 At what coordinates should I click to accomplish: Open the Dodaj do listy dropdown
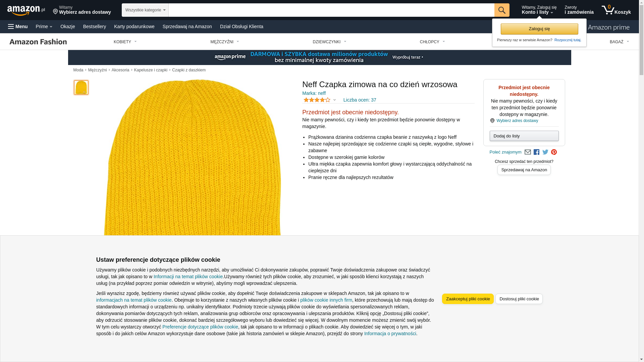(x=524, y=136)
